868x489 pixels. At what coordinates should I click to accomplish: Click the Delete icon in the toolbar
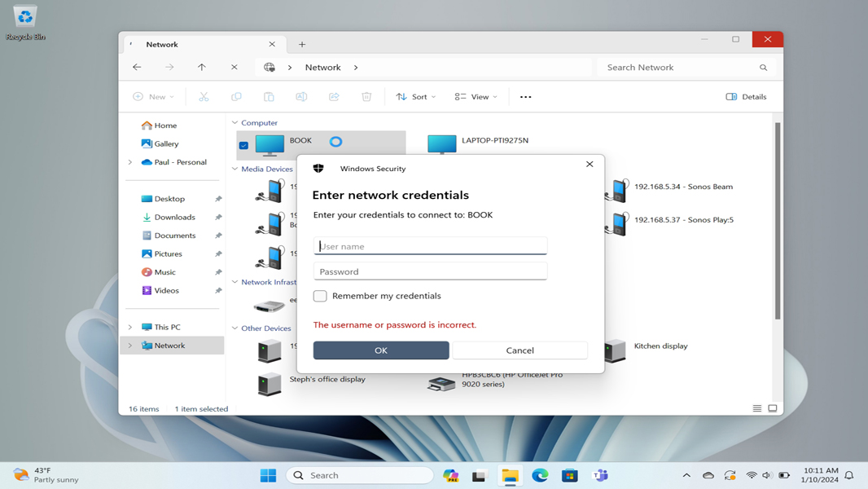[366, 96]
